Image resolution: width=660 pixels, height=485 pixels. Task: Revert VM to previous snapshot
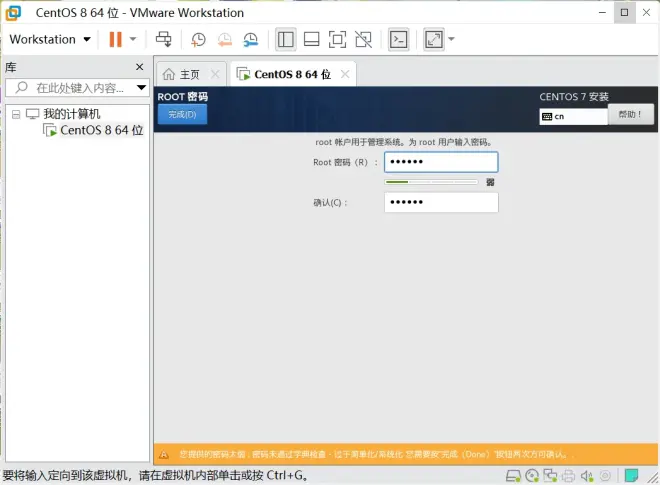coord(224,39)
